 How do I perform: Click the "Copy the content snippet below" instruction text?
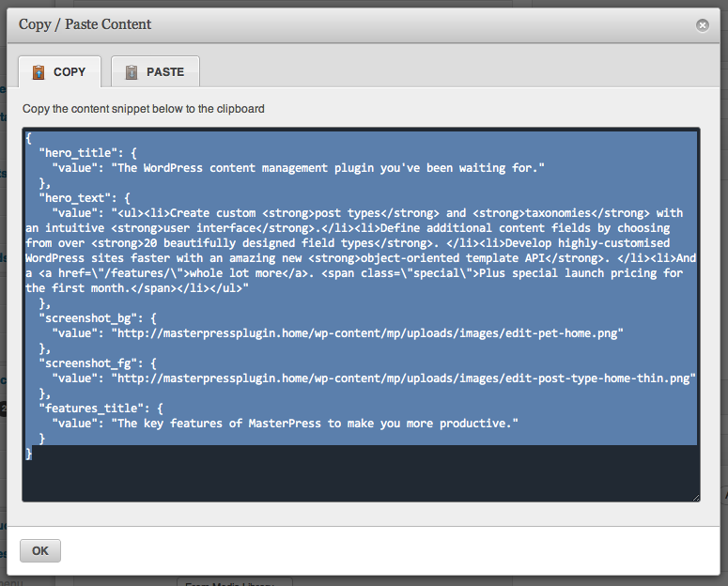[144, 109]
